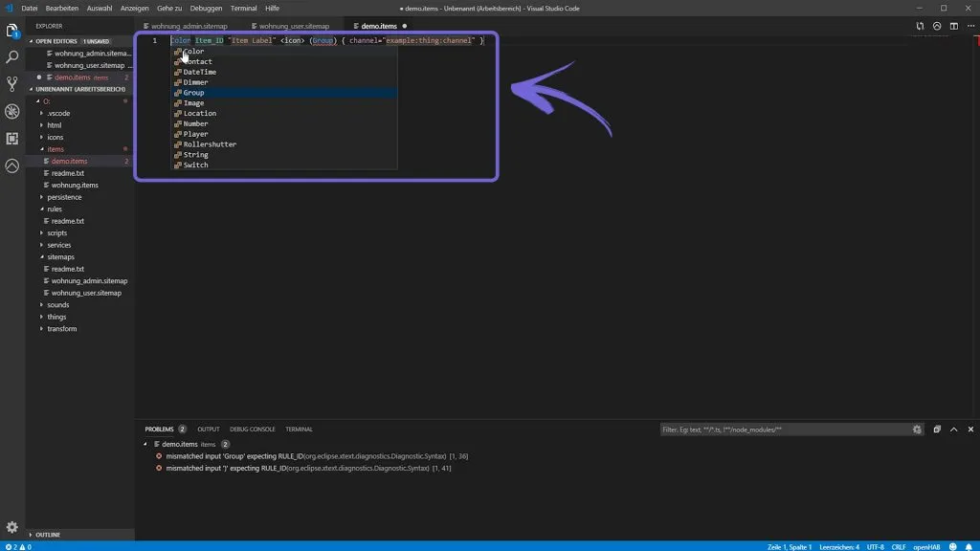980x551 pixels.
Task: Switch to wohnung_user.sitemap editor tab
Action: point(293,26)
